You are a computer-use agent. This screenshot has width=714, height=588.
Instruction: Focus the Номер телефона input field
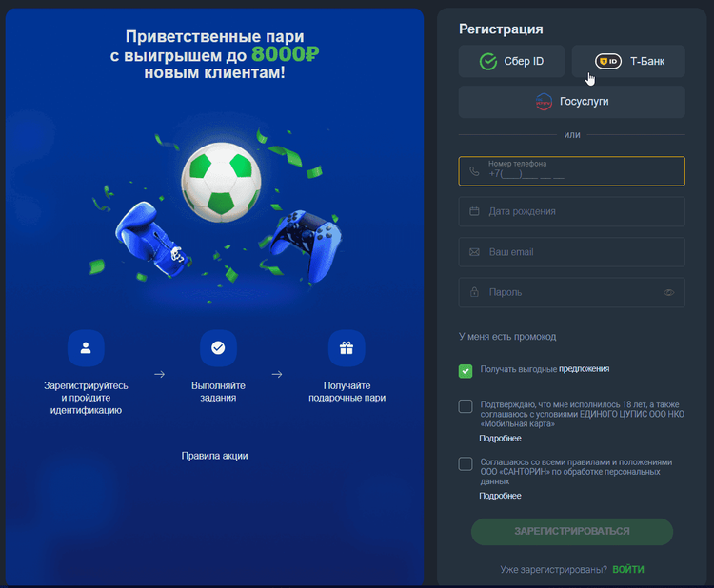point(571,171)
